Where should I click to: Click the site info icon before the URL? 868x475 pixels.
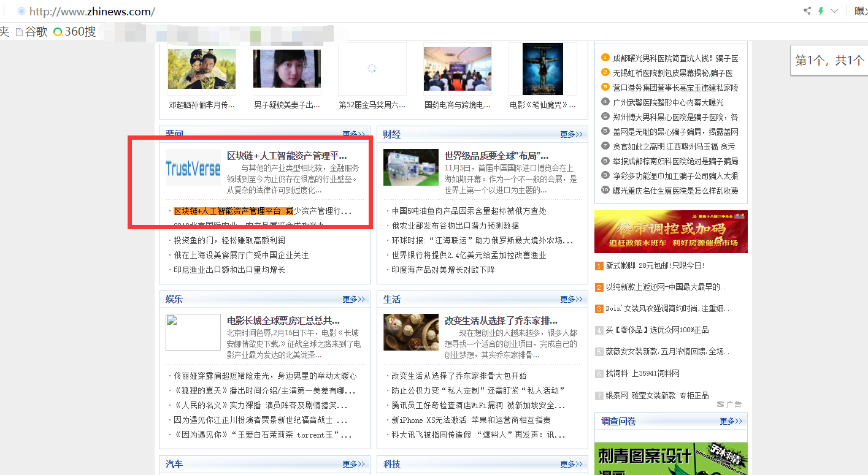21,11
